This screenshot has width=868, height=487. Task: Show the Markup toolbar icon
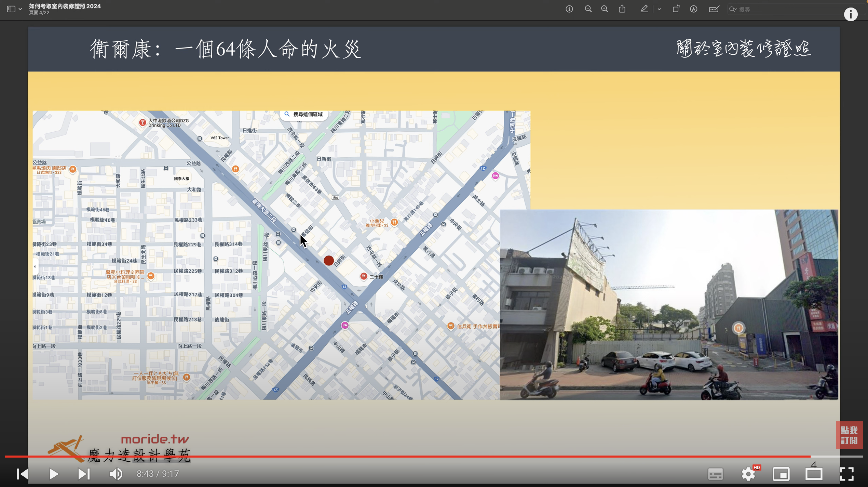693,9
